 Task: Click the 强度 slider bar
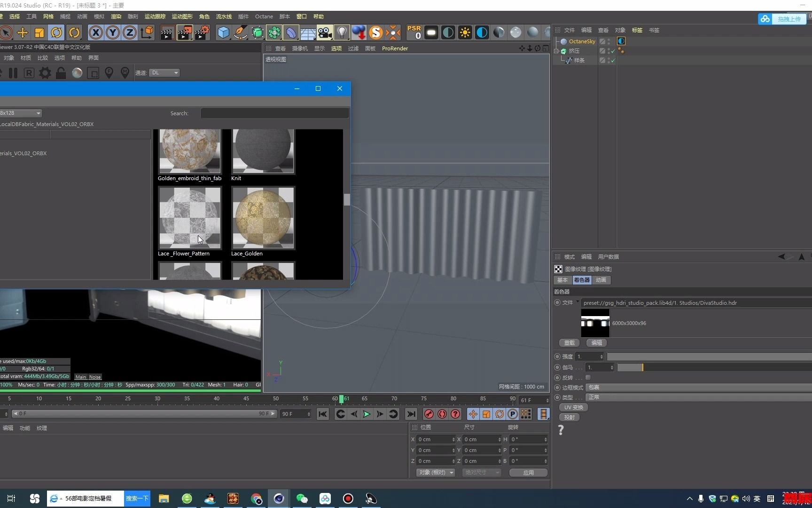709,357
